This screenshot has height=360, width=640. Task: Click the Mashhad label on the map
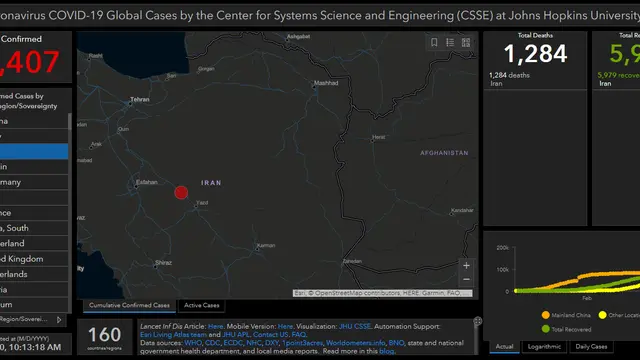coord(326,83)
